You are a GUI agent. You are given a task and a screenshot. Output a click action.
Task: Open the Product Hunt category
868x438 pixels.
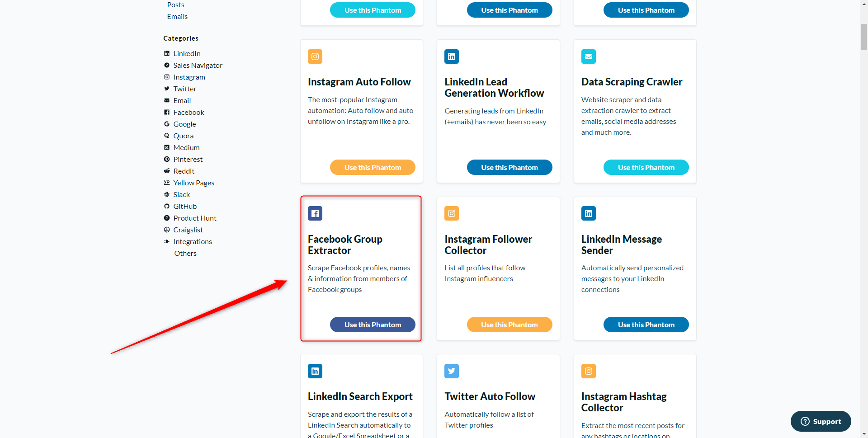coord(195,218)
